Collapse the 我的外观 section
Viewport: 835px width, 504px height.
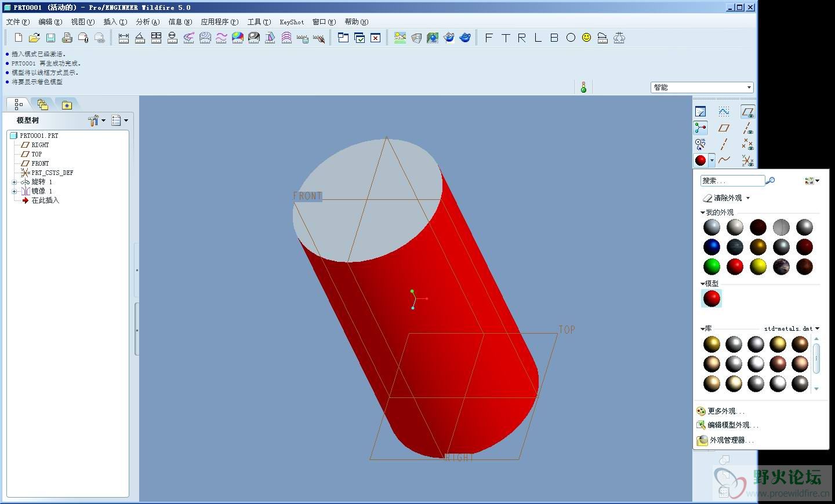pyautogui.click(x=703, y=213)
